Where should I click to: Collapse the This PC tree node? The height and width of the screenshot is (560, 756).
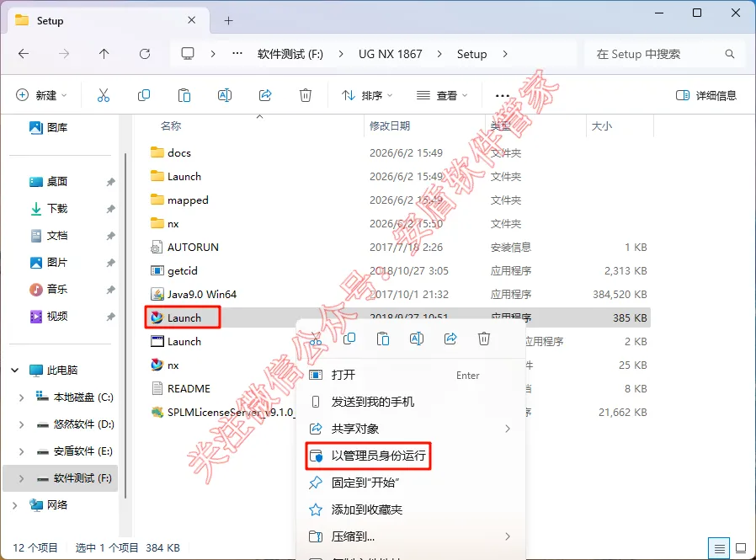[x=15, y=371]
